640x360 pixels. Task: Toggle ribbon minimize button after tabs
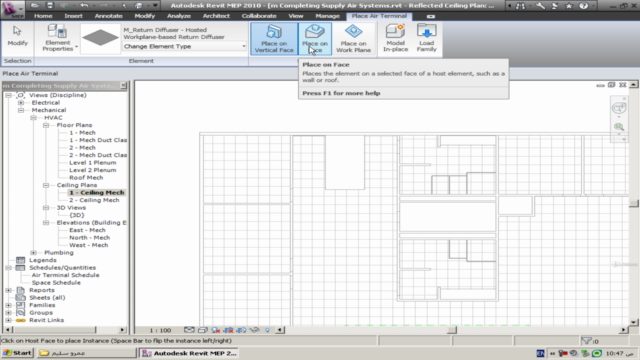pos(431,16)
